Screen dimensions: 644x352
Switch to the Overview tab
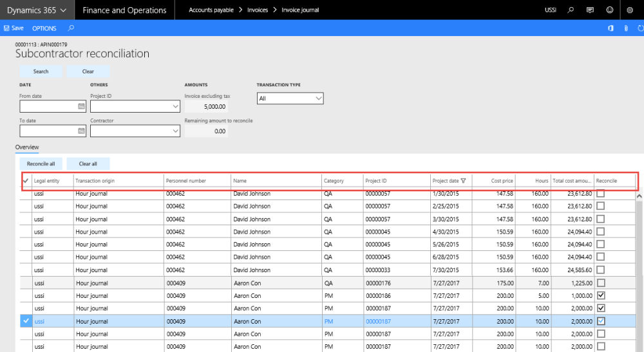point(27,147)
